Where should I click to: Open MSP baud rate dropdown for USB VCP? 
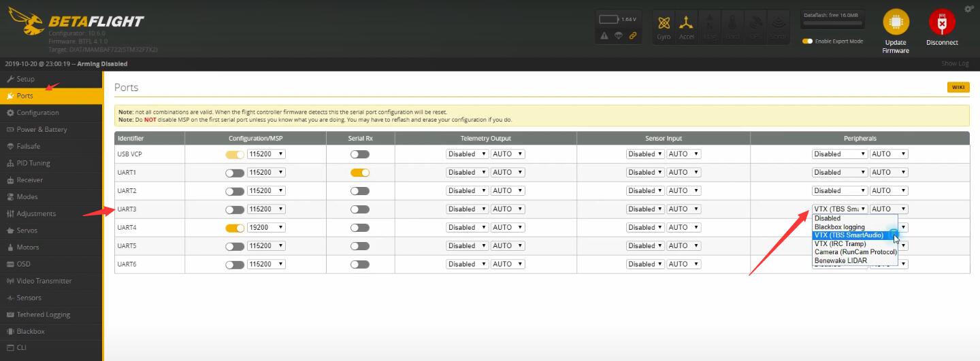point(266,154)
